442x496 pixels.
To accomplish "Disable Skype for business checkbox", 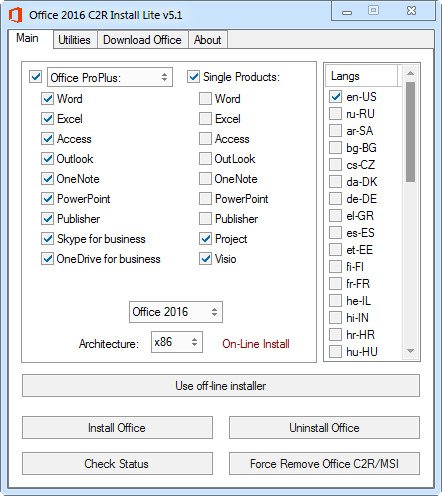I will click(47, 239).
